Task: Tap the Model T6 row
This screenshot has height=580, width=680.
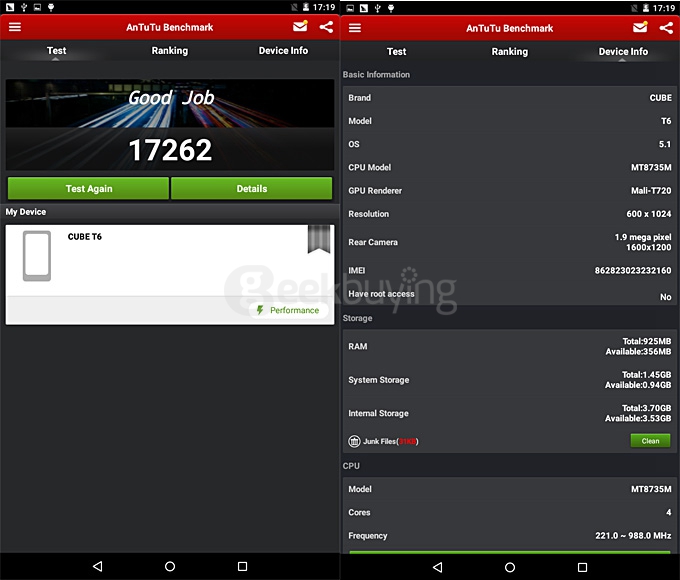Action: (510, 121)
